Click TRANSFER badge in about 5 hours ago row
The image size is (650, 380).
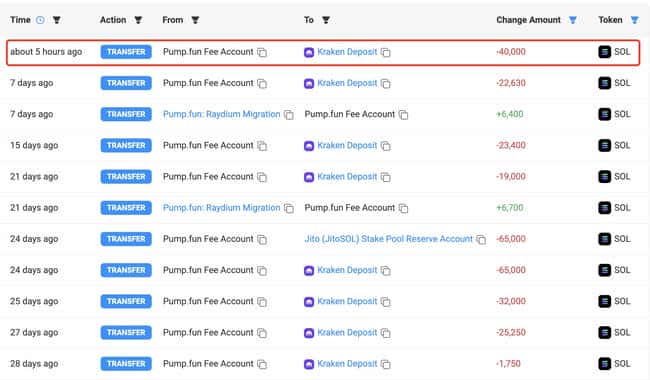[x=126, y=52]
